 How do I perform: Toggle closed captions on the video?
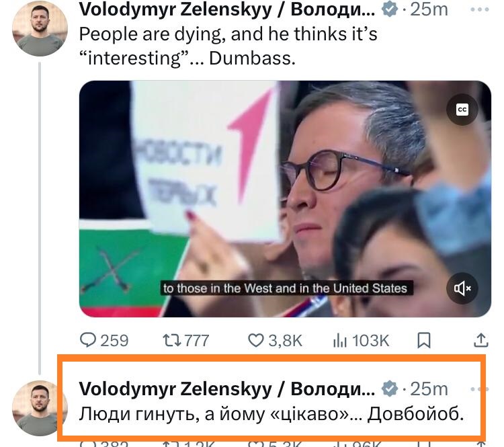462,110
